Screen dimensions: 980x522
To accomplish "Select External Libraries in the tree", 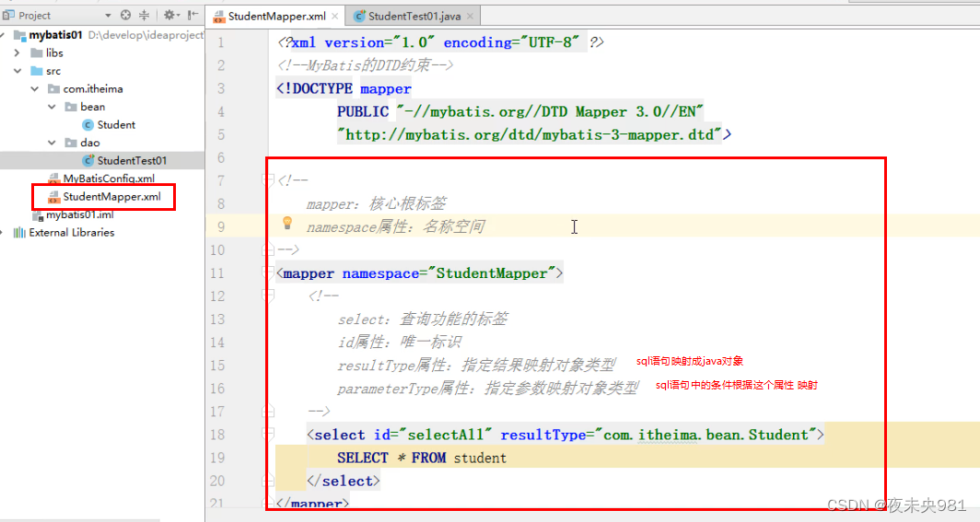I will 72,233.
